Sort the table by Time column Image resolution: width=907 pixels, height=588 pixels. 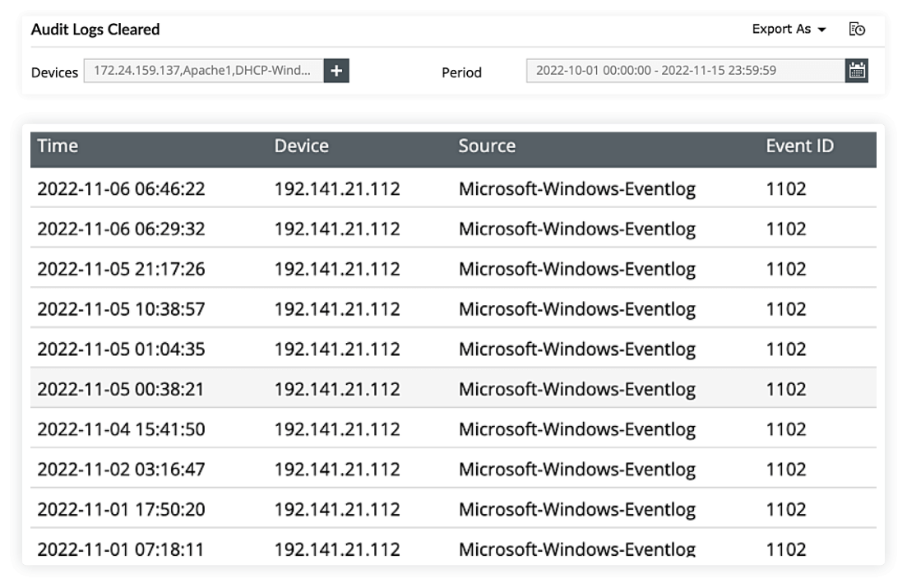click(58, 146)
